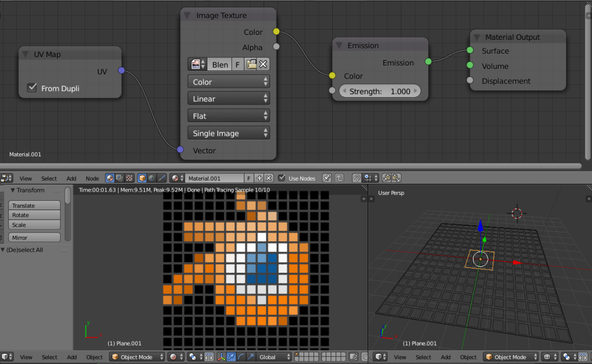Open the Color space dropdown
The image size is (592, 364).
[229, 81]
